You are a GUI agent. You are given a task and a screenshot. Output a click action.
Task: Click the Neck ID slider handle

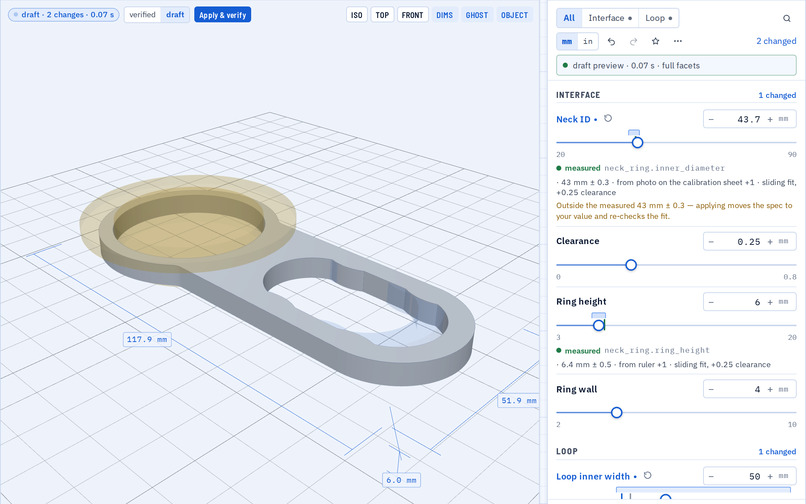point(637,142)
